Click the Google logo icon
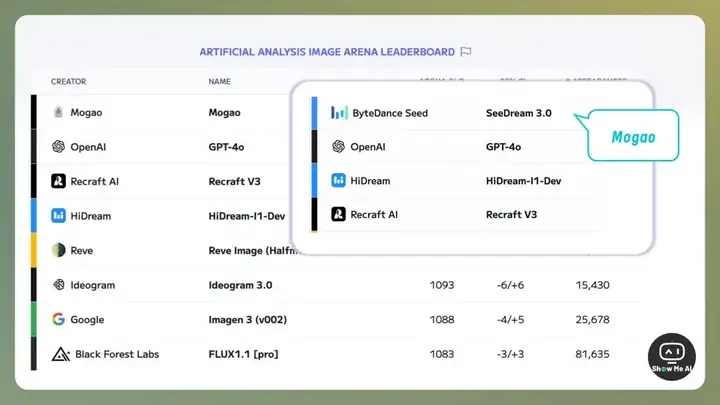720x405 pixels. (x=58, y=319)
